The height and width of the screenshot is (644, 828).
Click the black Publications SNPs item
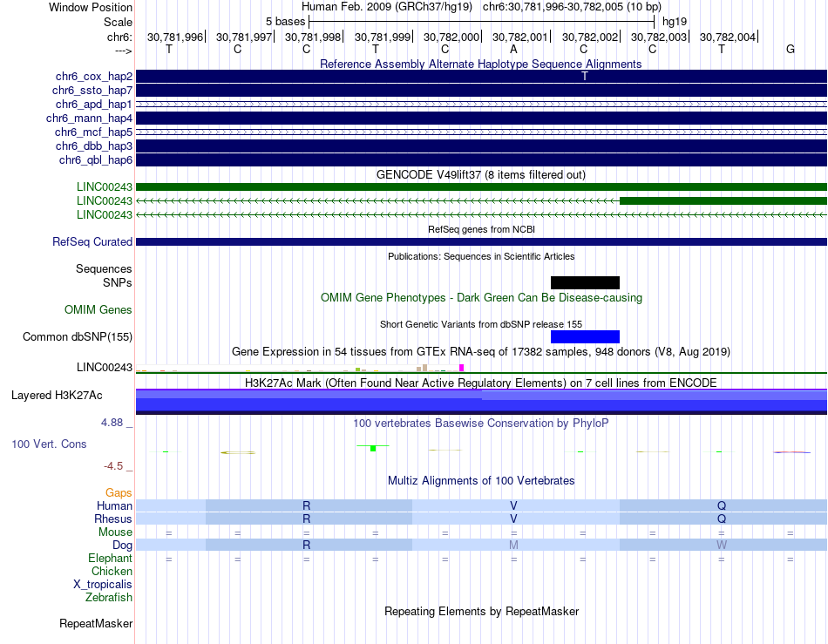(585, 282)
